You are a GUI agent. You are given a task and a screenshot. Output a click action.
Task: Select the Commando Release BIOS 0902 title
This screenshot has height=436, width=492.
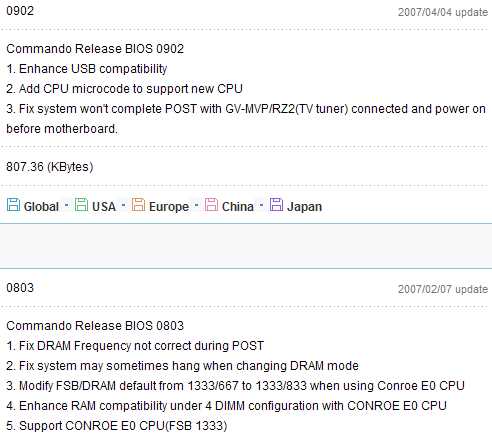click(95, 49)
